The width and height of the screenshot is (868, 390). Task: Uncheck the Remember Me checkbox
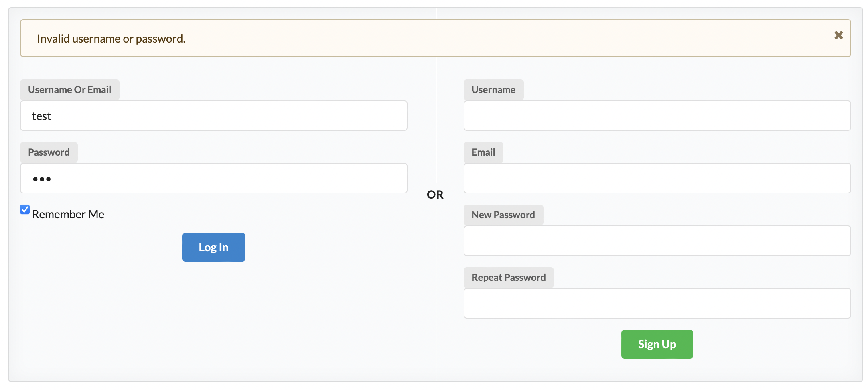click(x=25, y=209)
